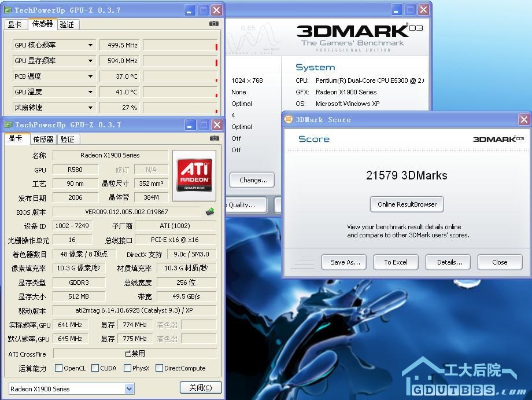The width and height of the screenshot is (532, 400).
Task: Click GPU-Z title icon in lower window
Action: coord(8,124)
